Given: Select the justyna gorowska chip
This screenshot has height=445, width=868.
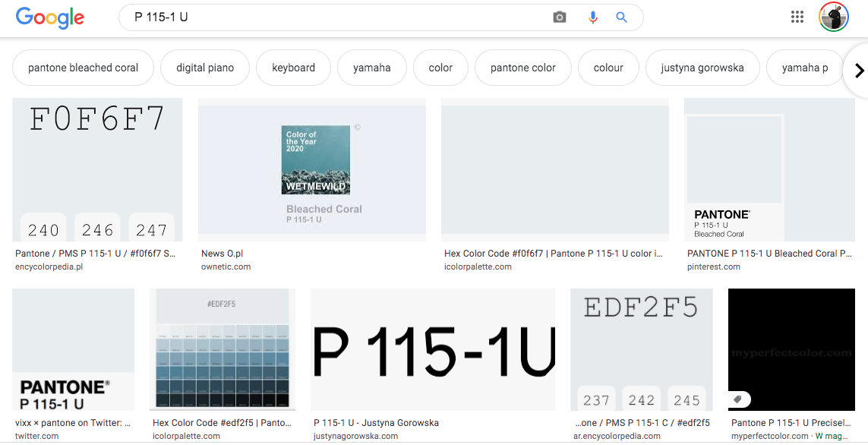Looking at the screenshot, I should (702, 68).
